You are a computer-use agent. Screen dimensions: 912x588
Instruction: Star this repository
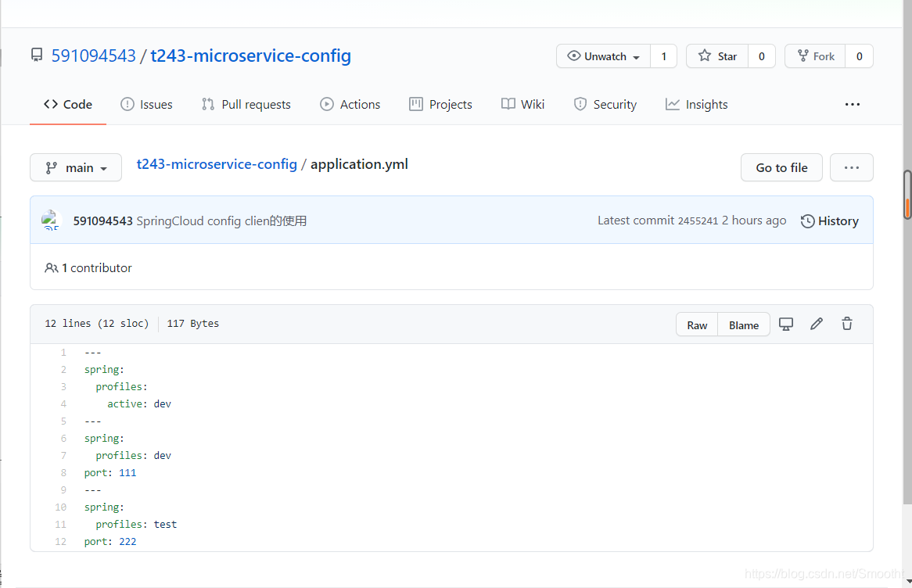click(x=717, y=56)
